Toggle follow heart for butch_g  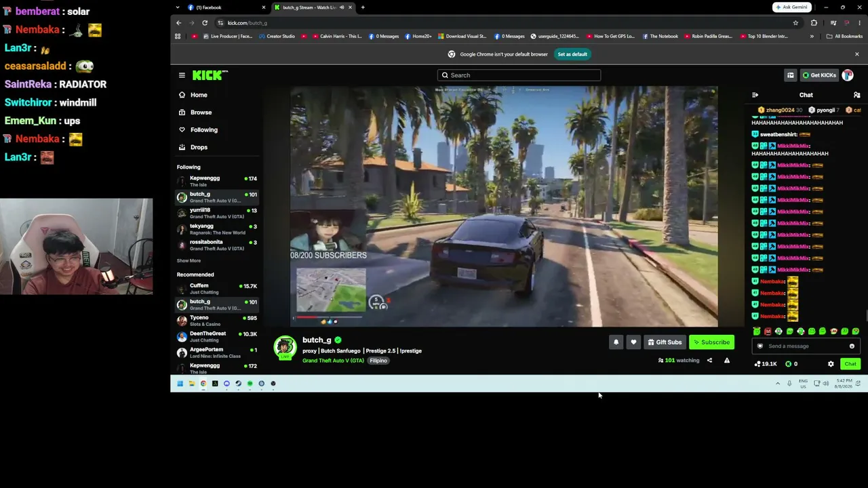[633, 342]
